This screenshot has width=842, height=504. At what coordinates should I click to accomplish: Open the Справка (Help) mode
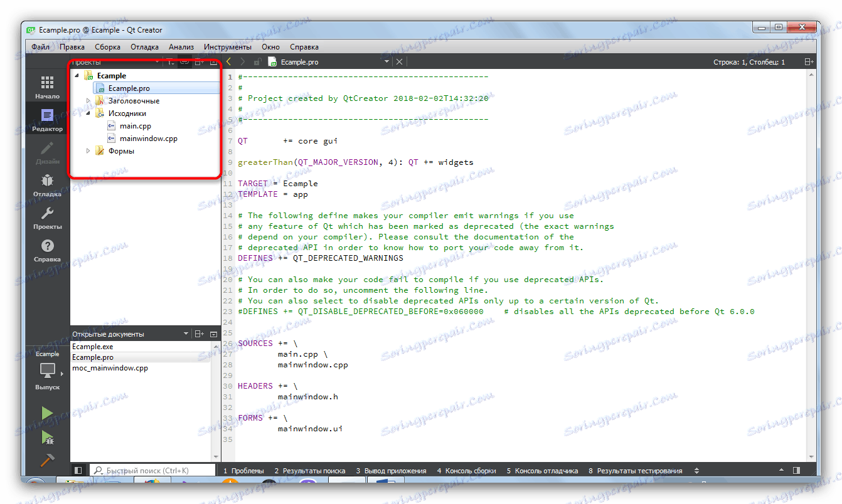(x=47, y=250)
